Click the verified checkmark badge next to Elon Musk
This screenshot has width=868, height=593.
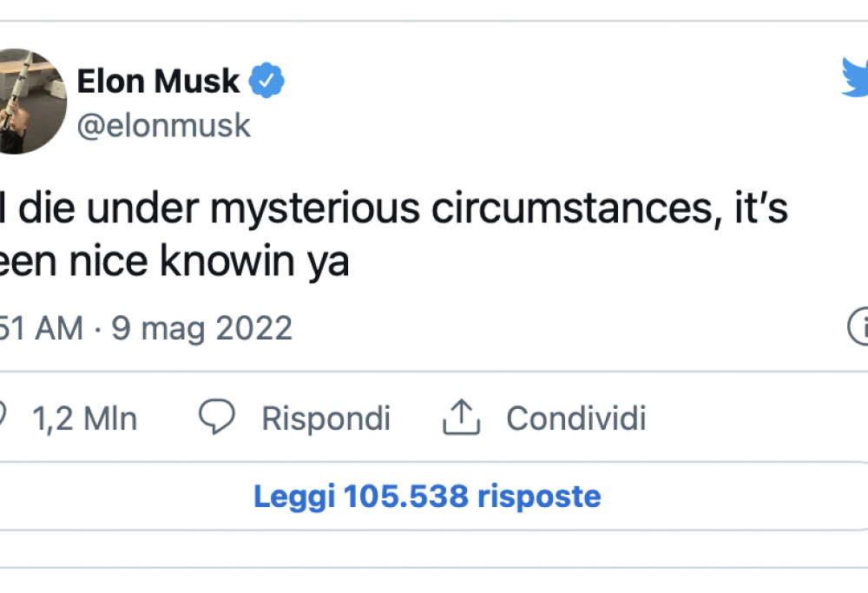pyautogui.click(x=266, y=79)
